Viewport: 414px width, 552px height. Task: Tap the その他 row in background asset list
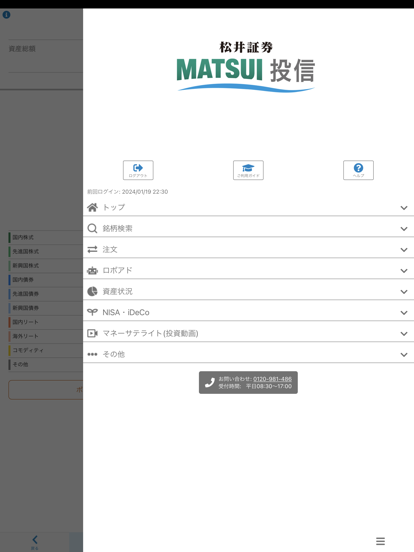(45, 364)
